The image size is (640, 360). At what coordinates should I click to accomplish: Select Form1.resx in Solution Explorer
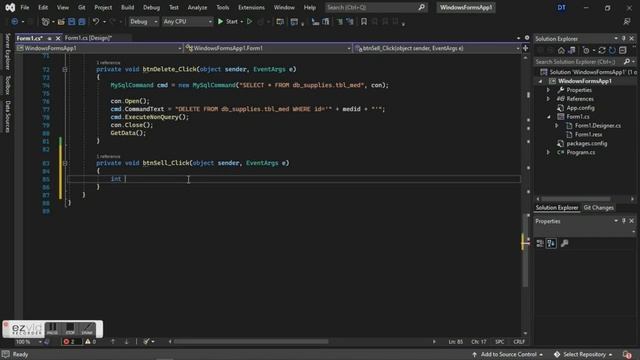[588, 135]
